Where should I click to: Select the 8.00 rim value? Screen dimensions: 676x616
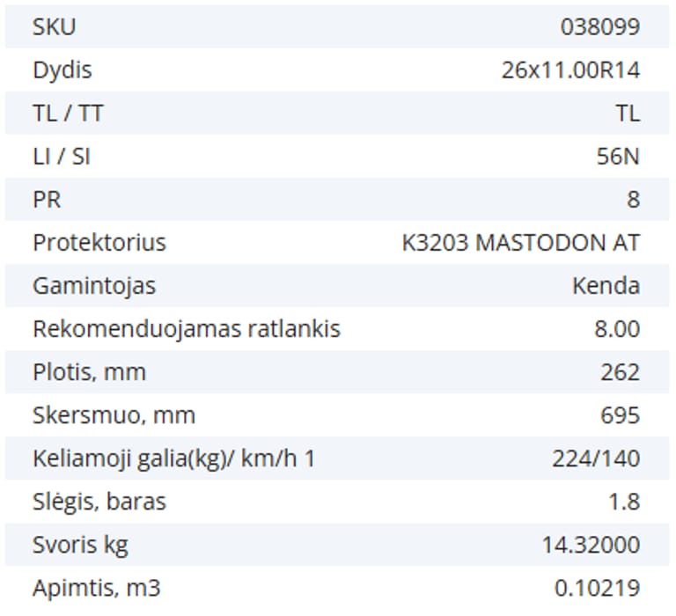tap(616, 329)
